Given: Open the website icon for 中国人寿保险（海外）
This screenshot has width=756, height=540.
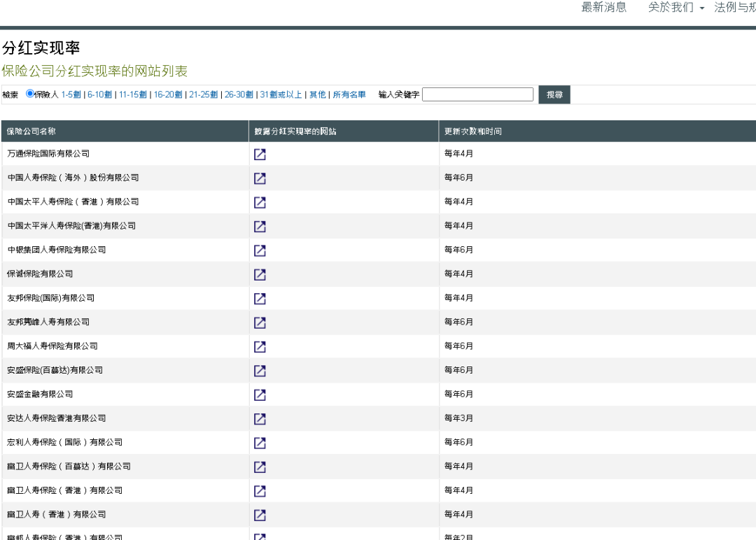Looking at the screenshot, I should (x=260, y=178).
